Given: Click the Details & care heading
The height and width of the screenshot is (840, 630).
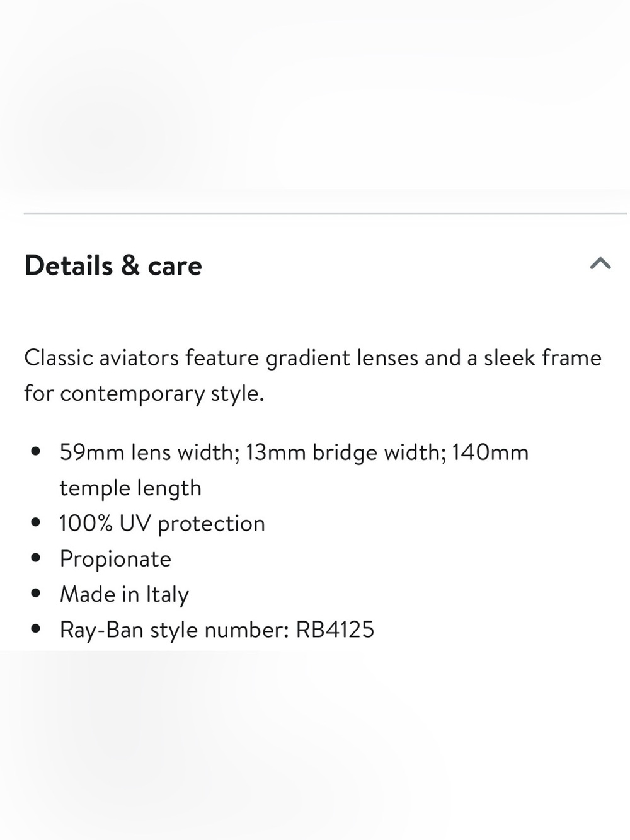Looking at the screenshot, I should click(113, 265).
